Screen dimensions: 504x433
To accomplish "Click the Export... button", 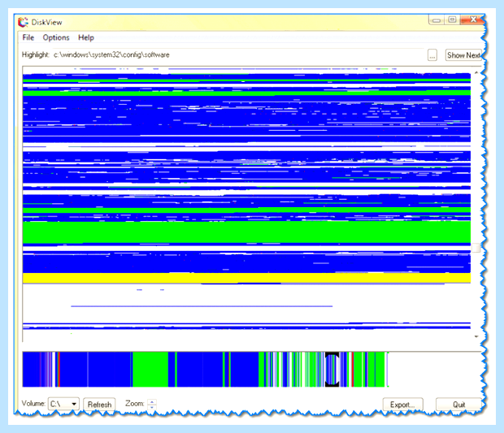I will click(x=402, y=405).
